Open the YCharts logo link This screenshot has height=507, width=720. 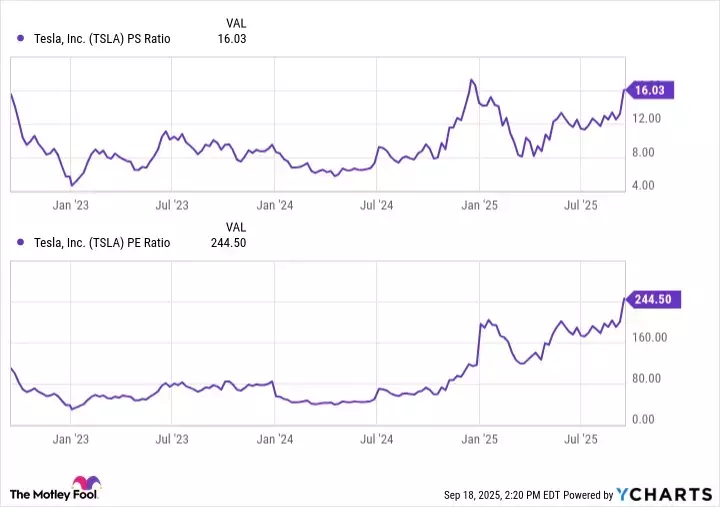(662, 494)
